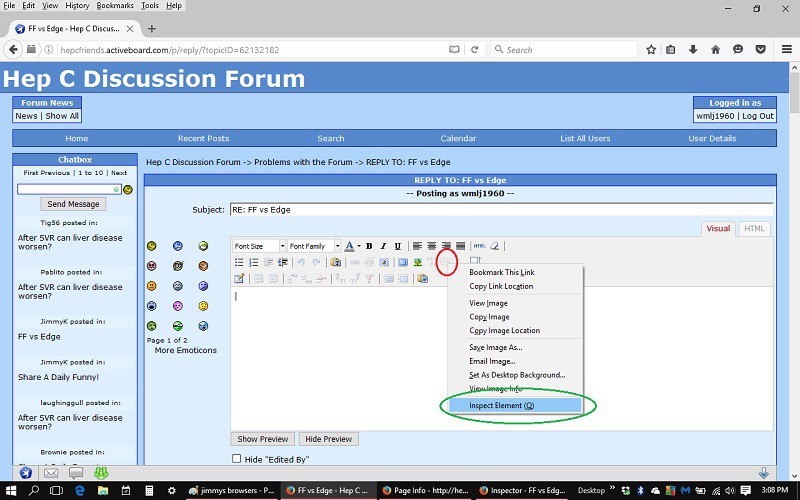This screenshot has width=800, height=500.
Task: Check the Hide "Edited By" checkbox
Action: coord(237,459)
